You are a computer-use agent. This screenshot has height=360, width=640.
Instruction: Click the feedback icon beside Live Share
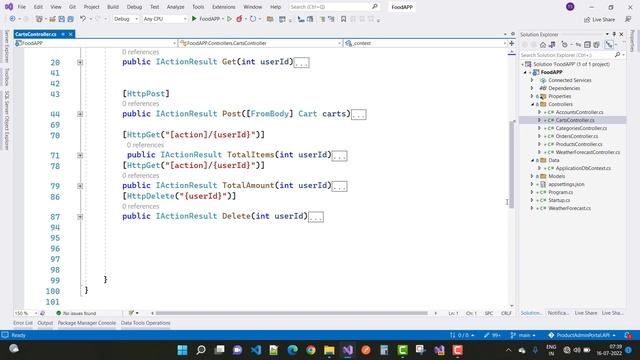(x=628, y=19)
